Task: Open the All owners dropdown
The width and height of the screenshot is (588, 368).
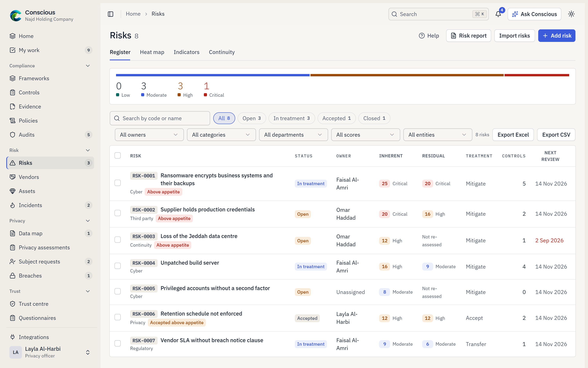Action: coord(149,135)
